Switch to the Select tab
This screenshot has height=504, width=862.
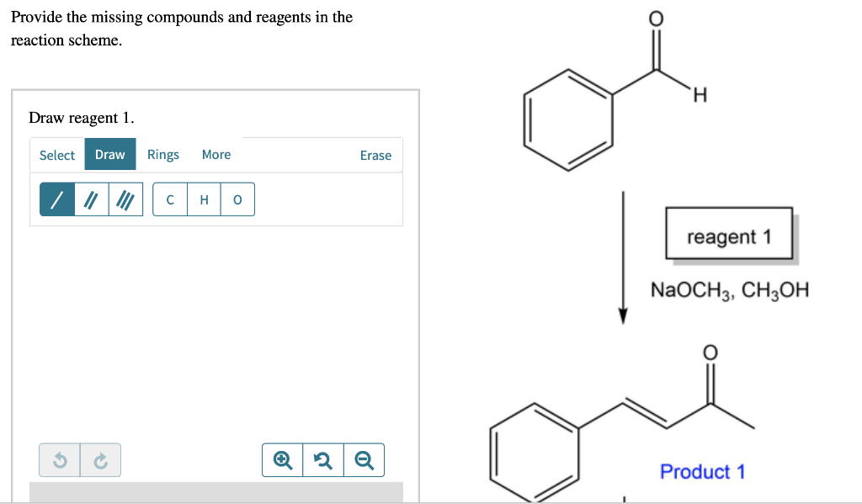[56, 155]
